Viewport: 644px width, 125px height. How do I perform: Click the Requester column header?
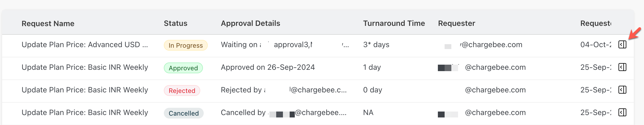click(456, 23)
